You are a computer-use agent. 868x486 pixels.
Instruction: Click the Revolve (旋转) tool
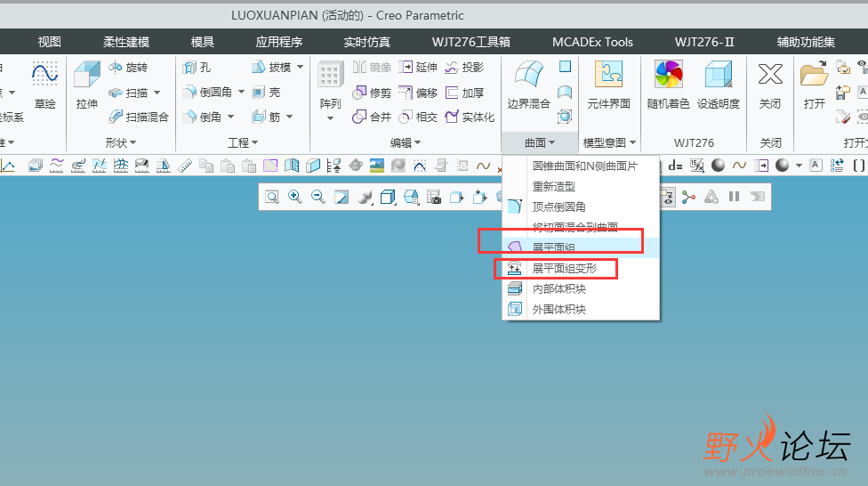128,67
